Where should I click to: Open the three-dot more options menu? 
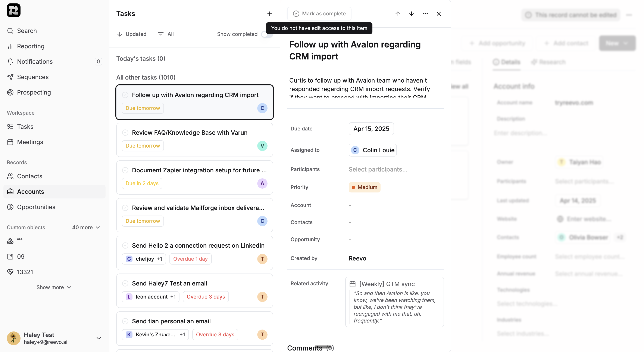(x=425, y=14)
